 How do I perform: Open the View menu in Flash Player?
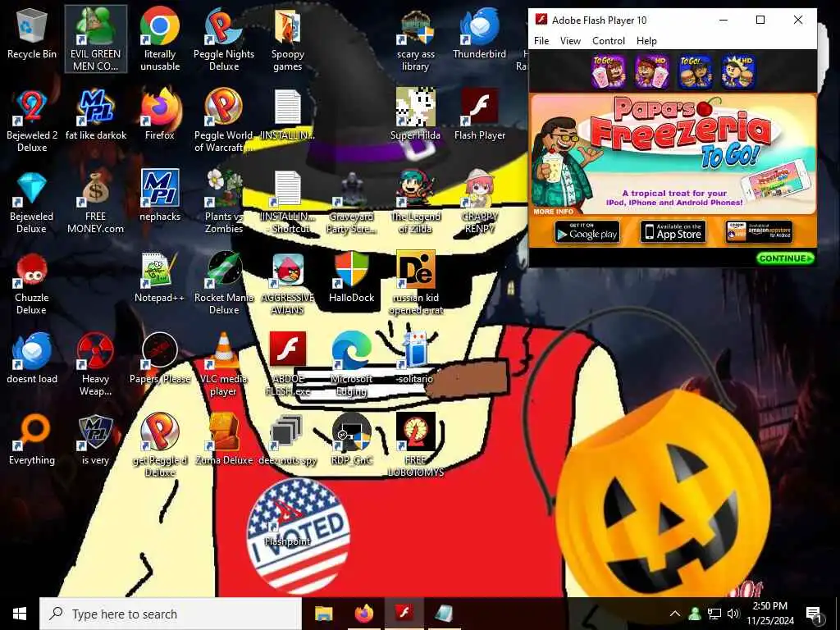tap(570, 41)
